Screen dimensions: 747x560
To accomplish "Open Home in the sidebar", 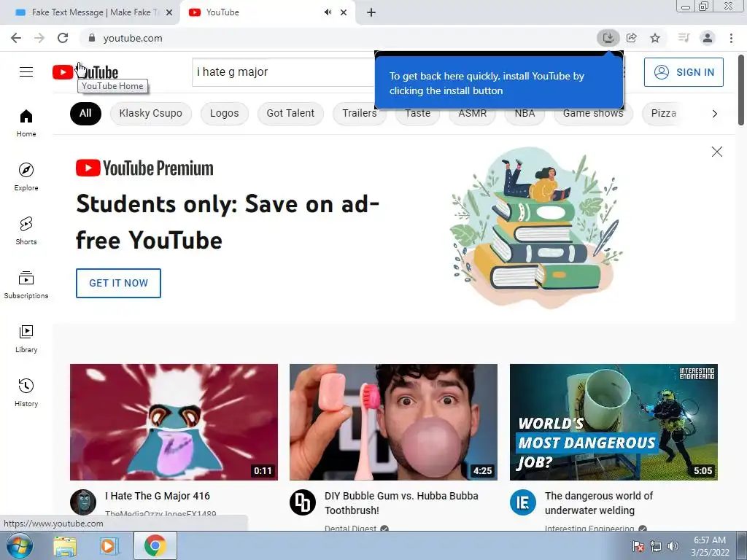I will pyautogui.click(x=26, y=123).
